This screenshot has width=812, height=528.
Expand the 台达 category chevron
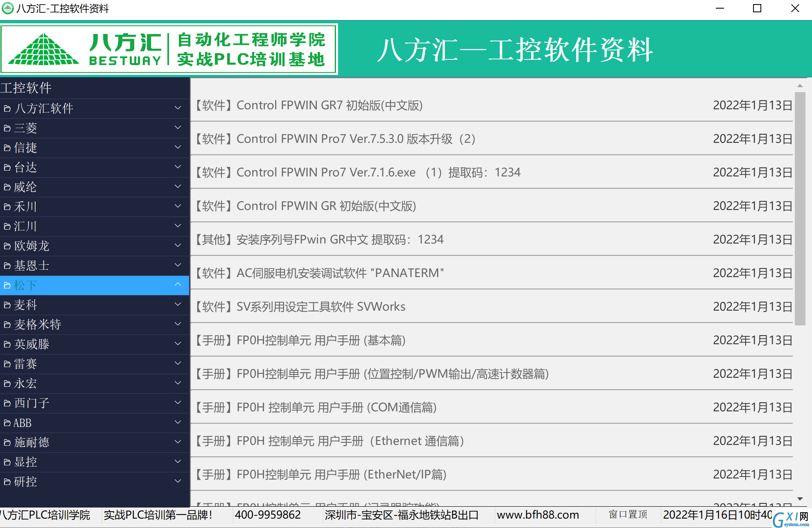point(178,167)
